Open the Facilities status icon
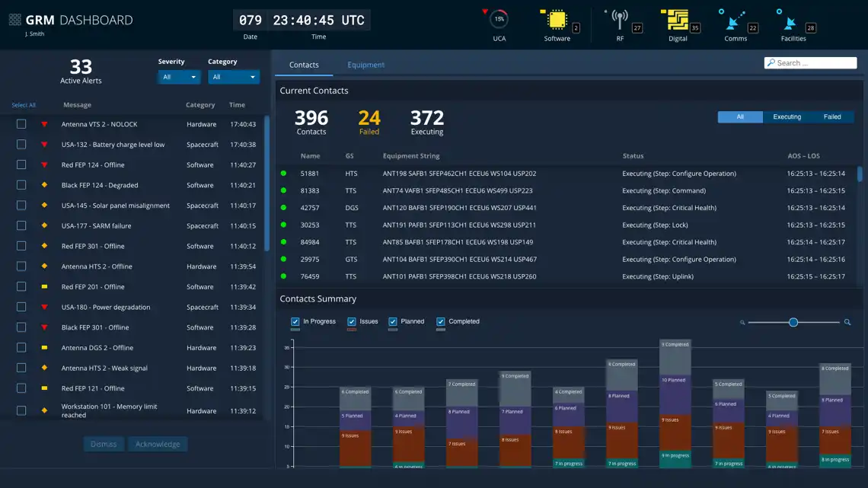 coord(790,22)
